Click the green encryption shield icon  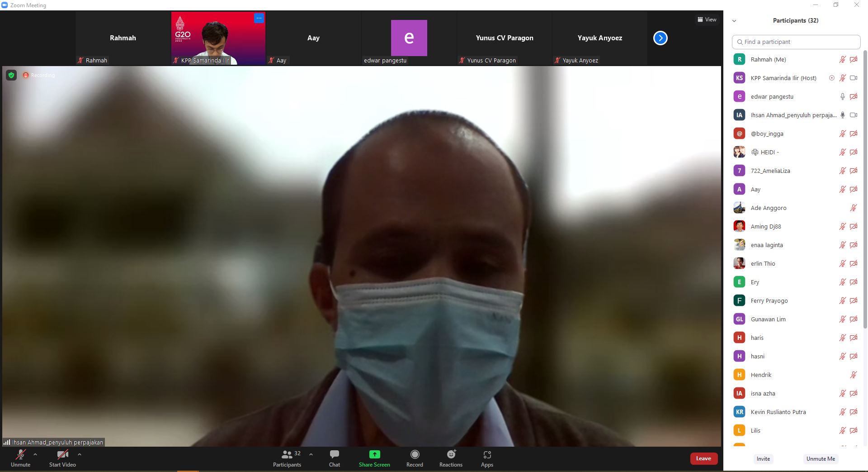[11, 75]
